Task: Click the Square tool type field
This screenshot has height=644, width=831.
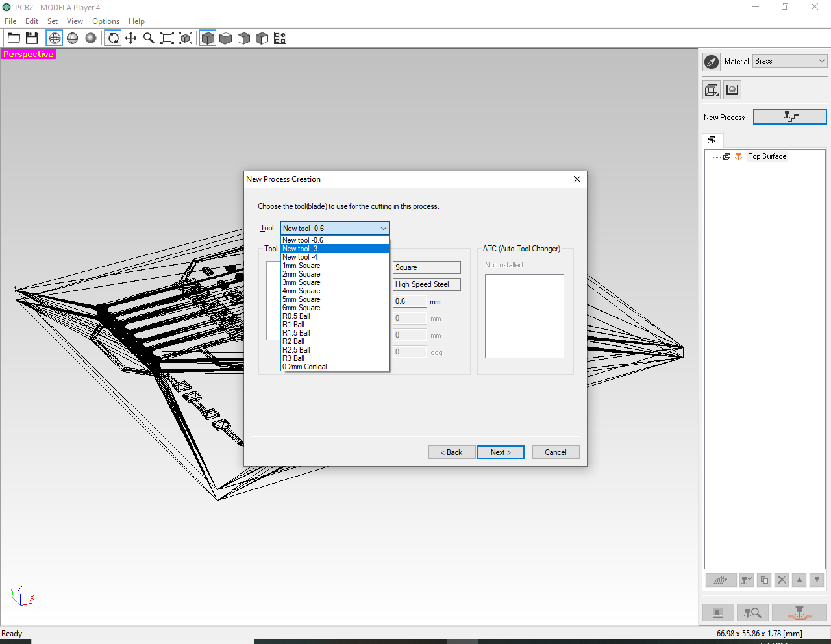Action: [x=427, y=267]
